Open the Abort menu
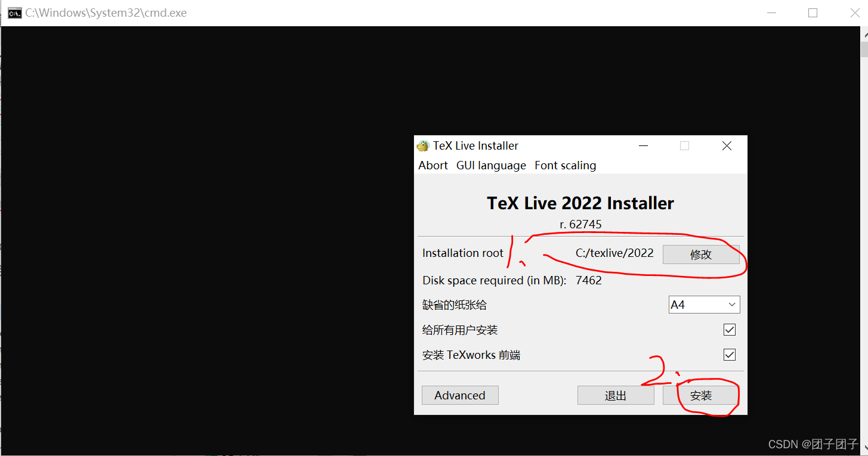This screenshot has width=868, height=456. pos(433,165)
